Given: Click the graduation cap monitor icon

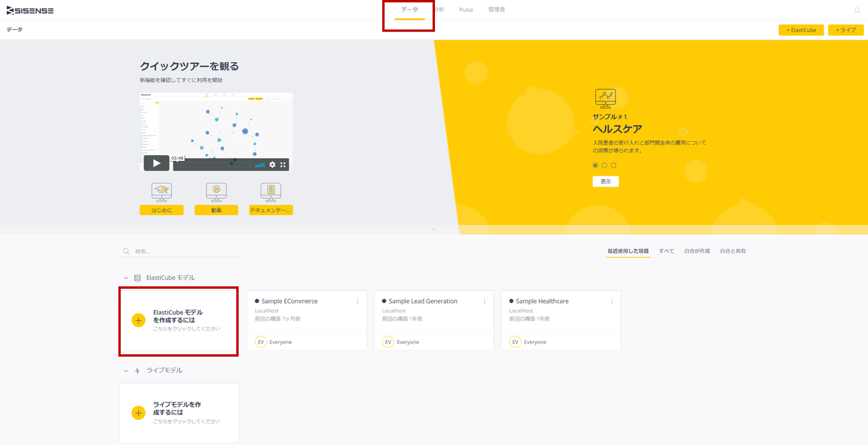Looking at the screenshot, I should click(162, 192).
